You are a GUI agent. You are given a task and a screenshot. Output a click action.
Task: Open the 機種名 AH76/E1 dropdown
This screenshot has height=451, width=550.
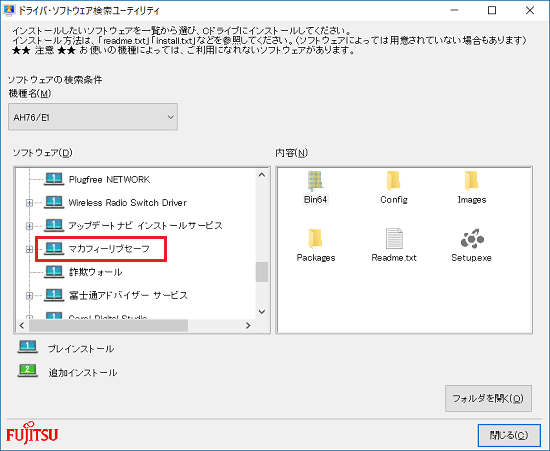(x=93, y=117)
